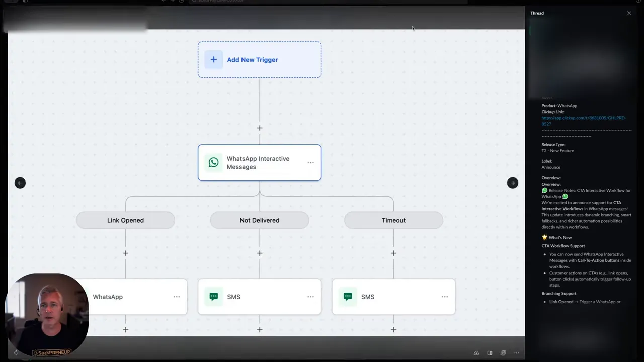The image size is (644, 362).
Task: Click the "T2 - New Feature" release type text
Action: point(557,151)
